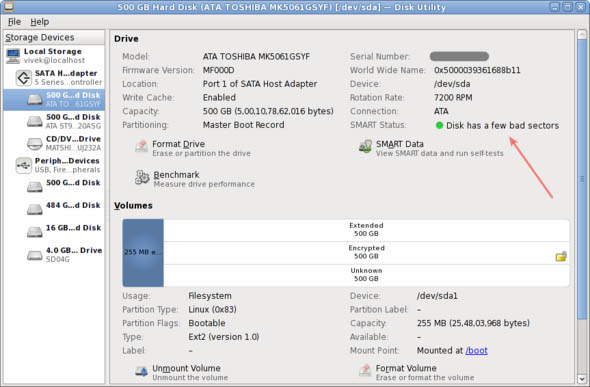Choose Format Volume
Screen dimensions: 590x387
[x=417, y=372]
